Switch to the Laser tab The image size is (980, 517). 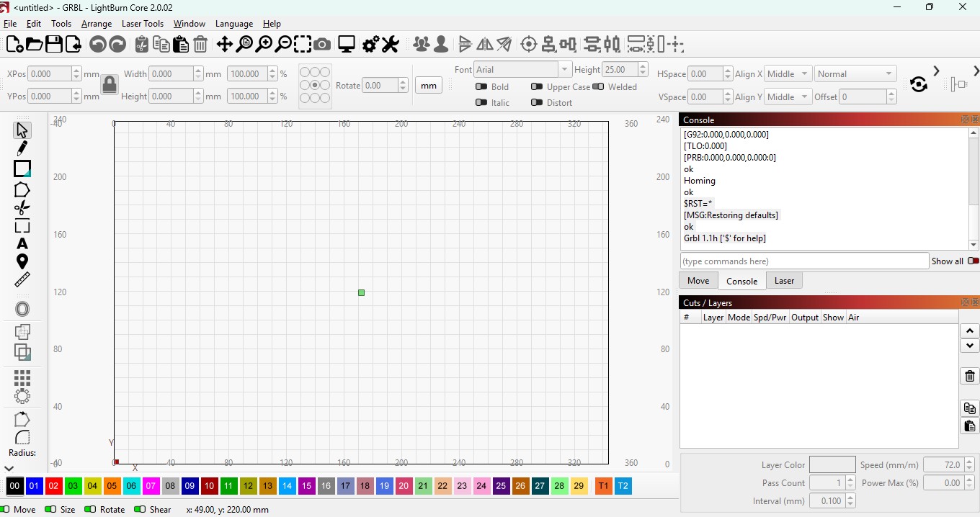click(784, 281)
